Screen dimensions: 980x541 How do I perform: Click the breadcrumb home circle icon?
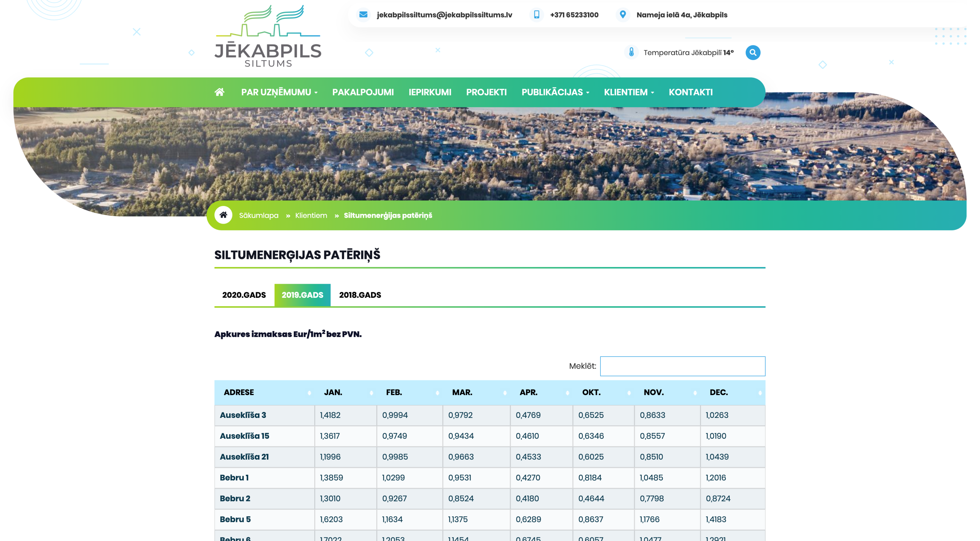[223, 215]
